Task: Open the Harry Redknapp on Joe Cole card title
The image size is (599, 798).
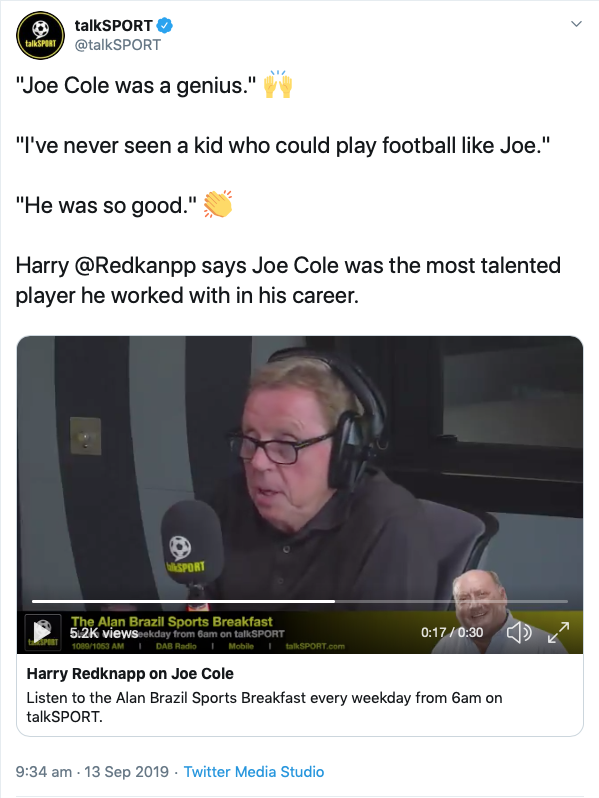Action: pos(130,673)
